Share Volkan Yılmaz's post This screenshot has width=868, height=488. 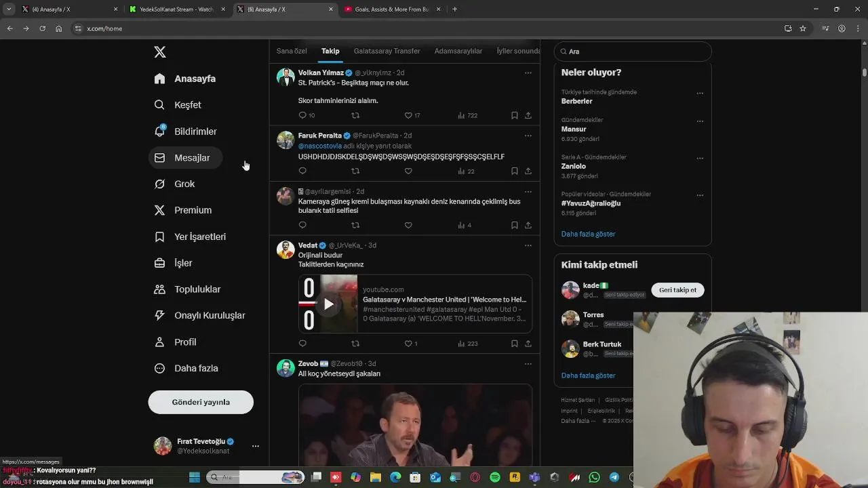[x=528, y=115]
